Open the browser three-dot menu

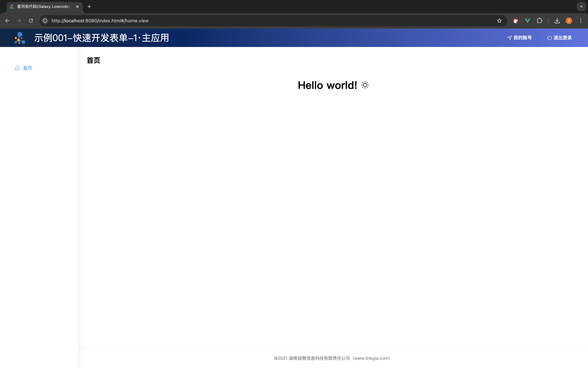click(x=581, y=21)
